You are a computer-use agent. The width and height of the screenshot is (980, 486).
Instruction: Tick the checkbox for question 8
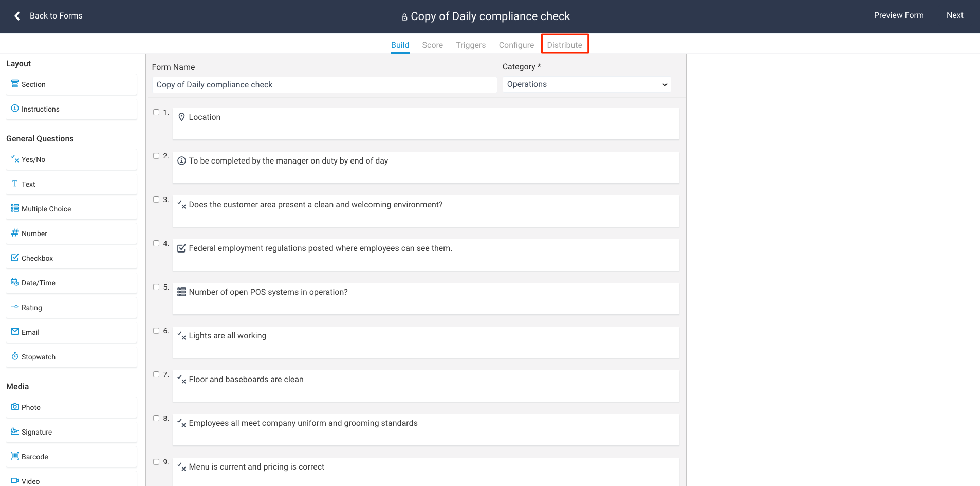point(156,418)
